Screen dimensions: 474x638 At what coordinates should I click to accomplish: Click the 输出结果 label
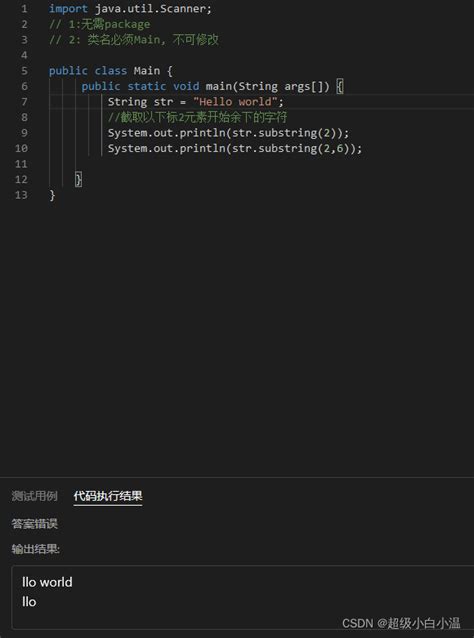[36, 550]
